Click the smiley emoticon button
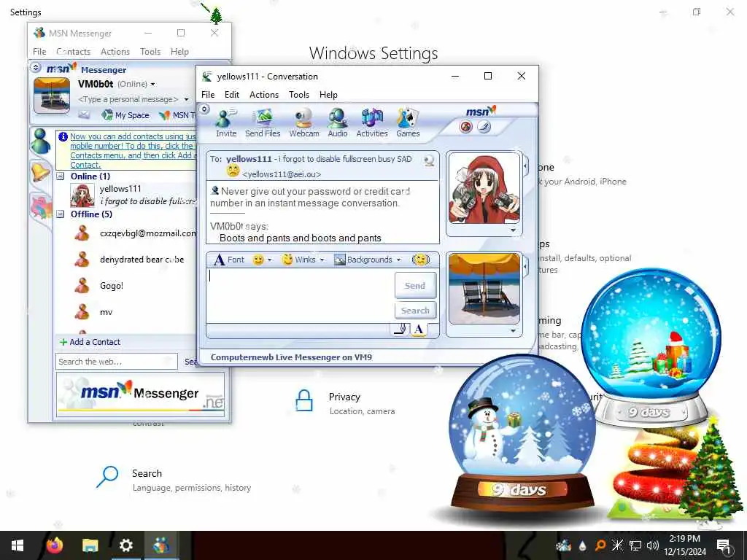The height and width of the screenshot is (560, 747). click(x=258, y=260)
